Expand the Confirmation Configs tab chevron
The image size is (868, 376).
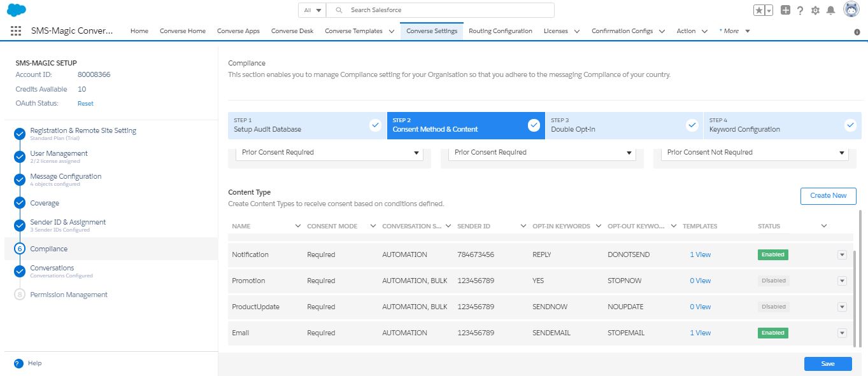662,31
